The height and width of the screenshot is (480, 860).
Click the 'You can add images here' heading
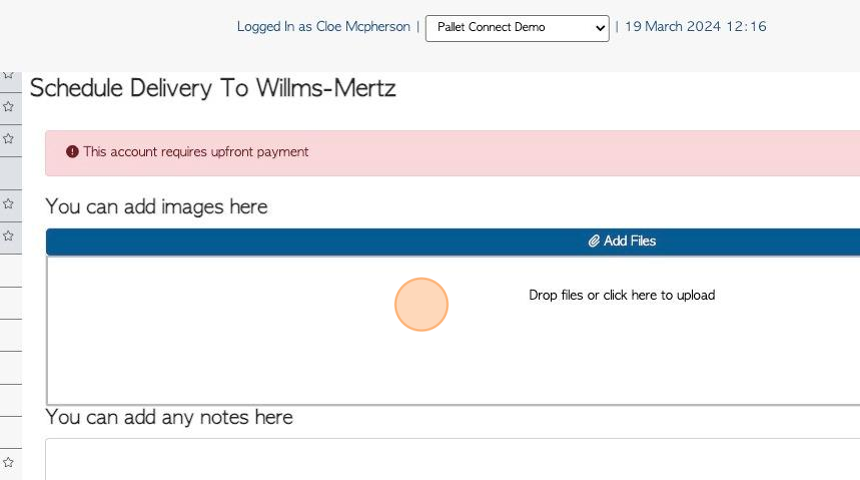[x=156, y=207]
